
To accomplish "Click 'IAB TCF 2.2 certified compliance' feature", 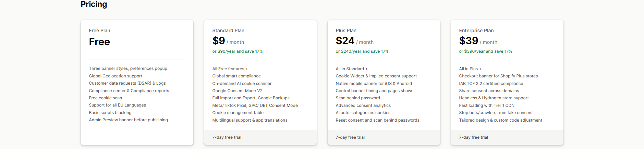I will 491,84.
